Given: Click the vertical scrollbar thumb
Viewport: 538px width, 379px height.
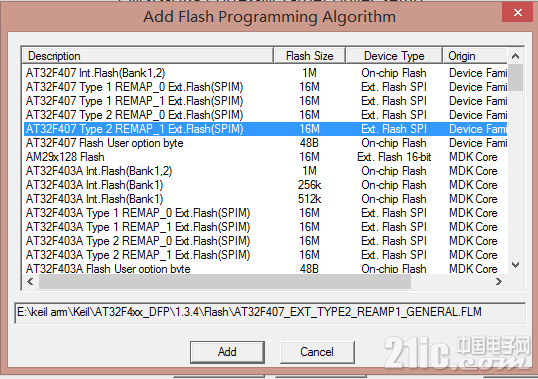Looking at the screenshot, I should 515,77.
